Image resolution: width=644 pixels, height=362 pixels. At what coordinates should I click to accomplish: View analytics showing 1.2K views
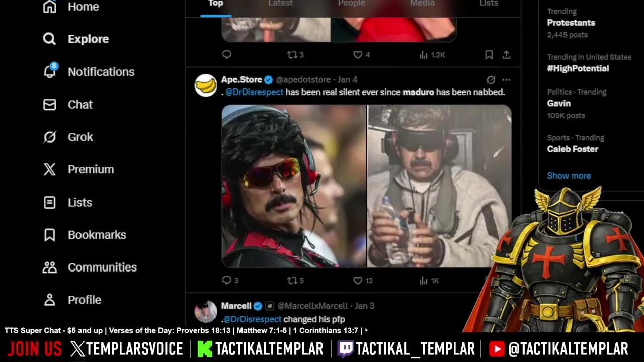(x=432, y=55)
